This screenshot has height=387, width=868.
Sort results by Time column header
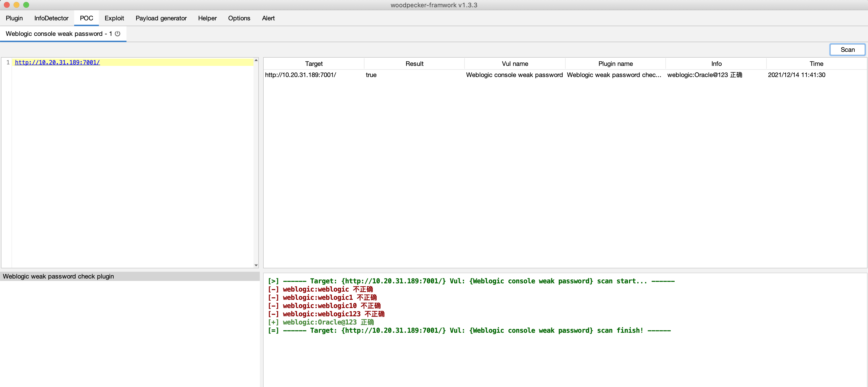pos(816,64)
